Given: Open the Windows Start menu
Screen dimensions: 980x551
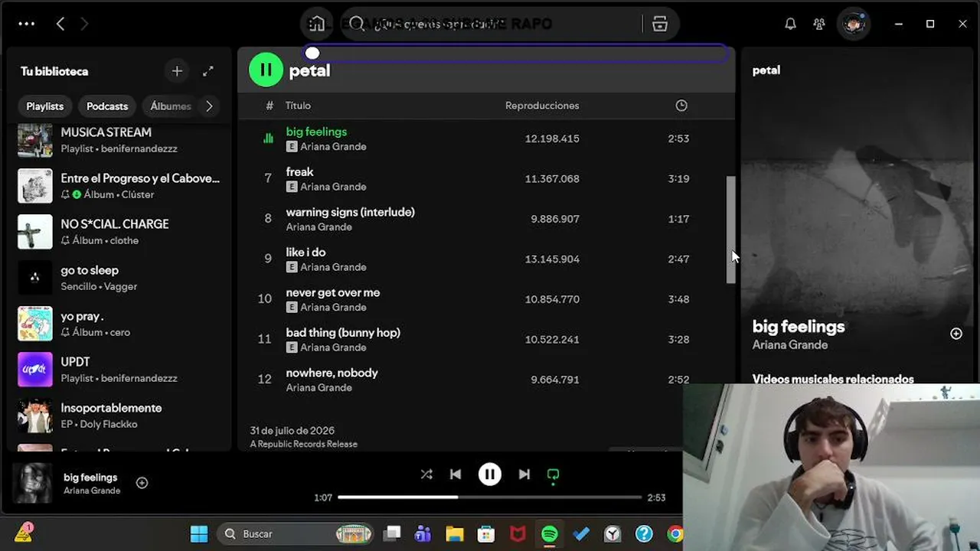Looking at the screenshot, I should point(199,533).
